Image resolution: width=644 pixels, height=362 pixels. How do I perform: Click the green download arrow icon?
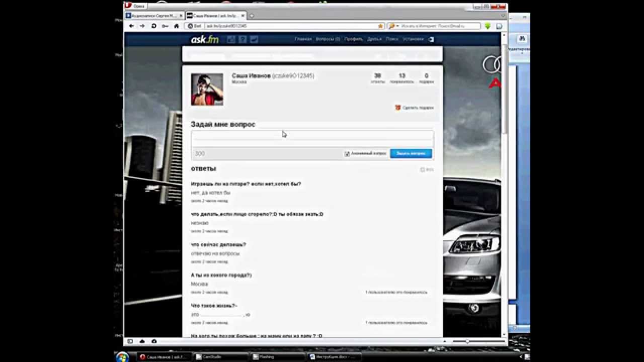488,26
